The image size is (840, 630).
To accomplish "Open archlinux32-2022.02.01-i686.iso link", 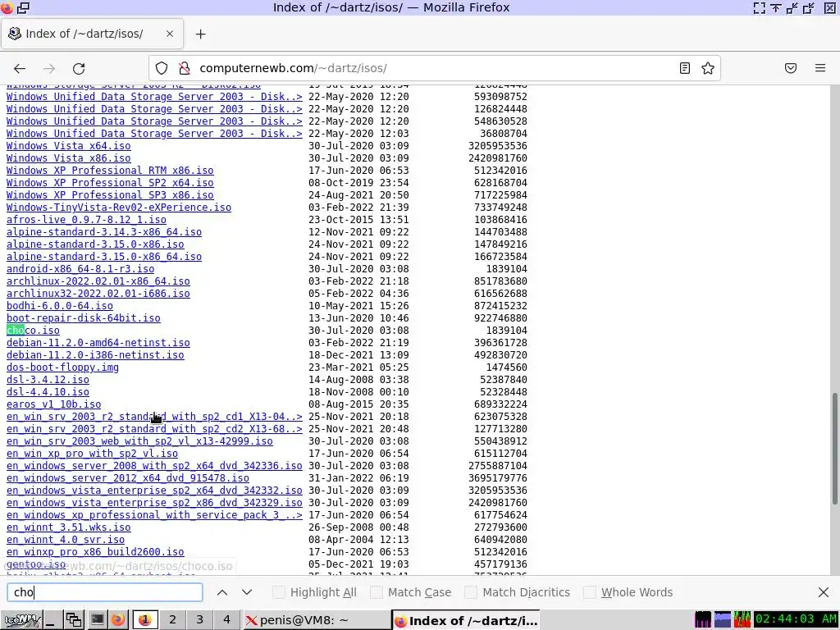I will coord(98,294).
